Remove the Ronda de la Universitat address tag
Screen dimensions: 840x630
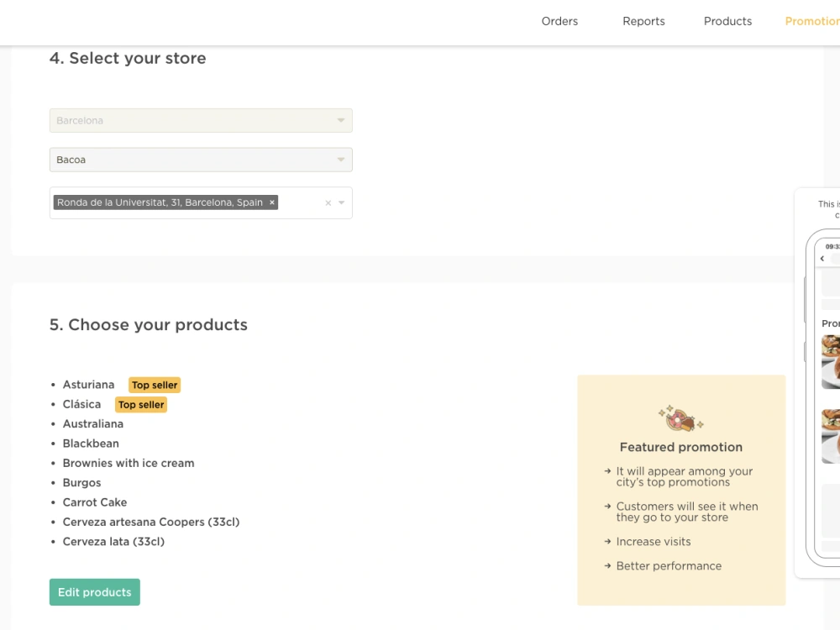[272, 202]
